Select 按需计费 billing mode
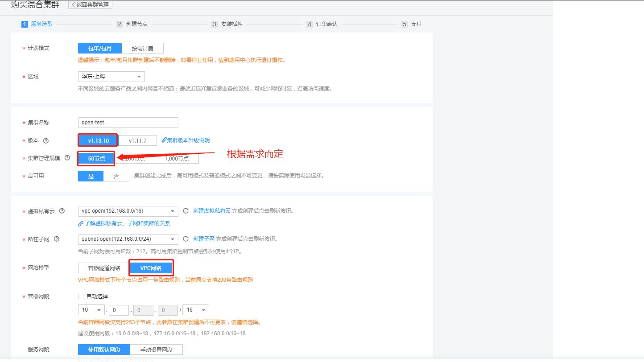 tap(143, 48)
